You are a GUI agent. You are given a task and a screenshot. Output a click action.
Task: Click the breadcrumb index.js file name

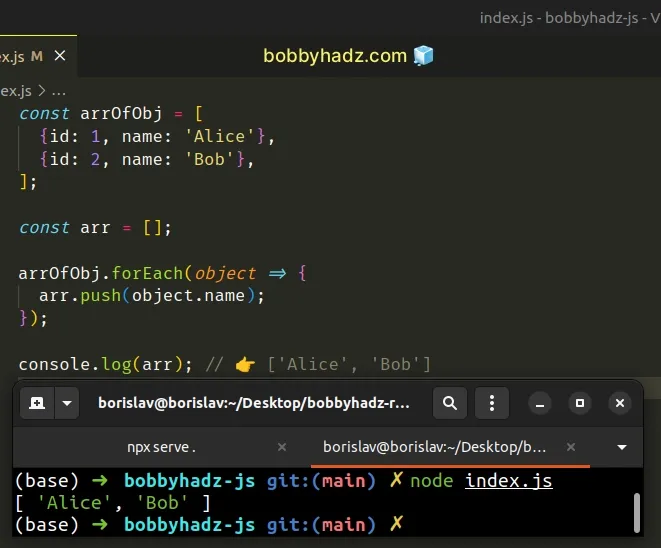coord(16,91)
